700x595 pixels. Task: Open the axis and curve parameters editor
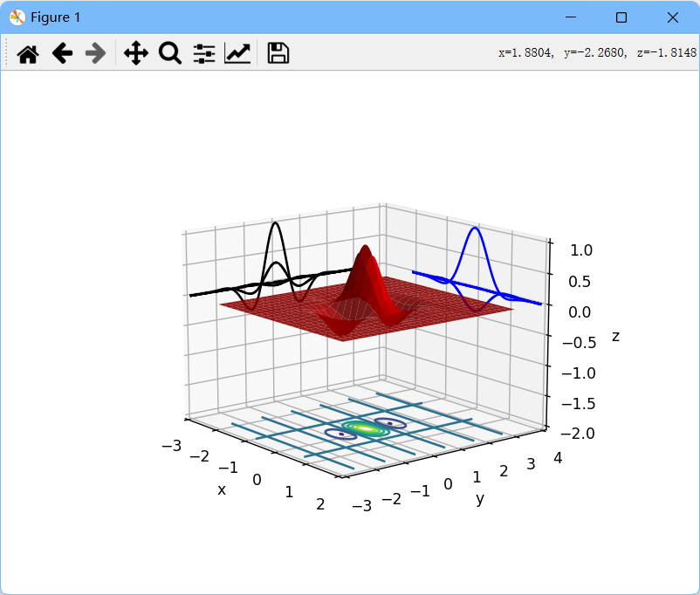point(237,53)
